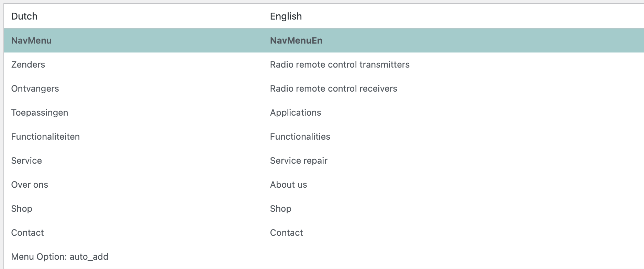The width and height of the screenshot is (644, 269).
Task: Choose the Toepassingen item
Action: tap(40, 113)
